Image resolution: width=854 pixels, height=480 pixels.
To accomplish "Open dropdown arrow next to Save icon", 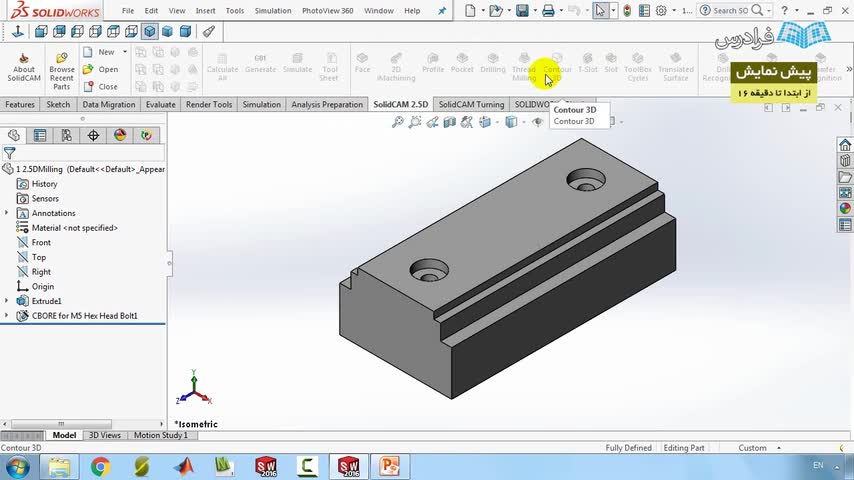I will pos(535,10).
